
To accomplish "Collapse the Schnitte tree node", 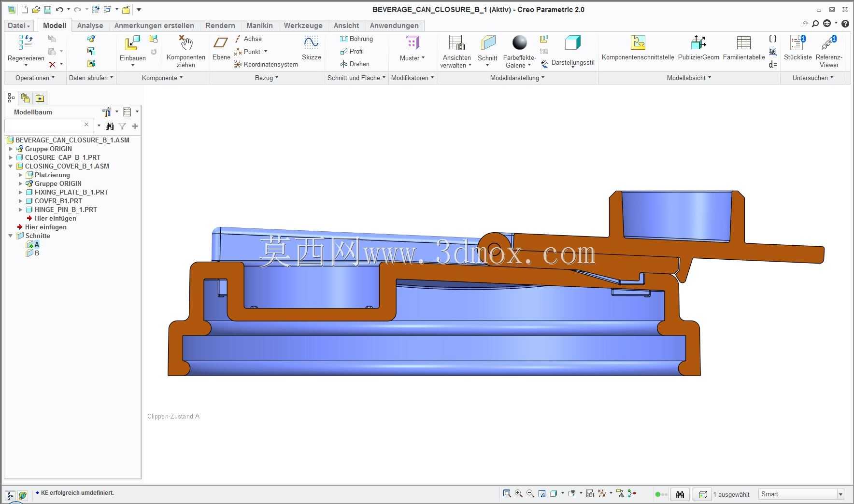I will coord(11,236).
